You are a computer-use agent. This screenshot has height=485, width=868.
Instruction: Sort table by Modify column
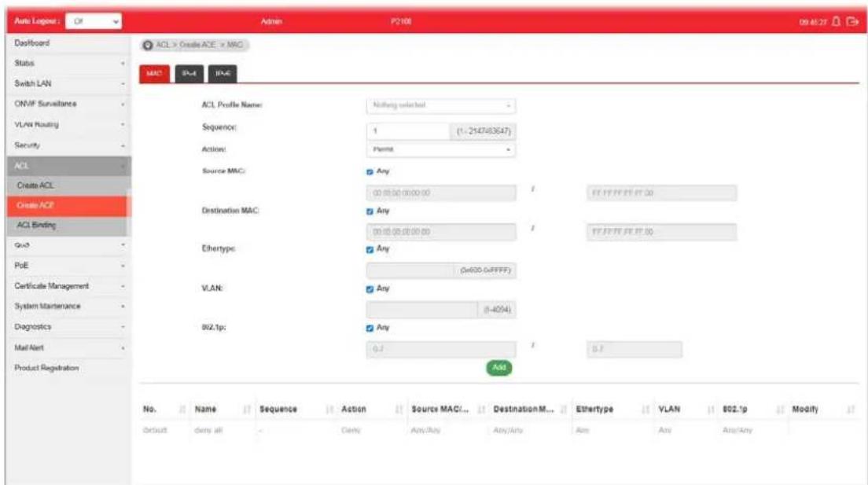click(850, 410)
